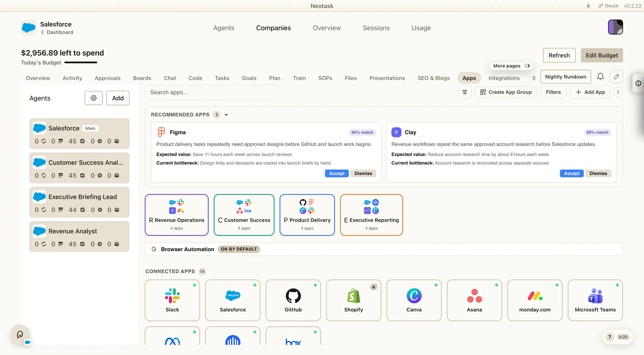Open the Canva connected app
Image resolution: width=644 pixels, height=355 pixels.
point(414,300)
